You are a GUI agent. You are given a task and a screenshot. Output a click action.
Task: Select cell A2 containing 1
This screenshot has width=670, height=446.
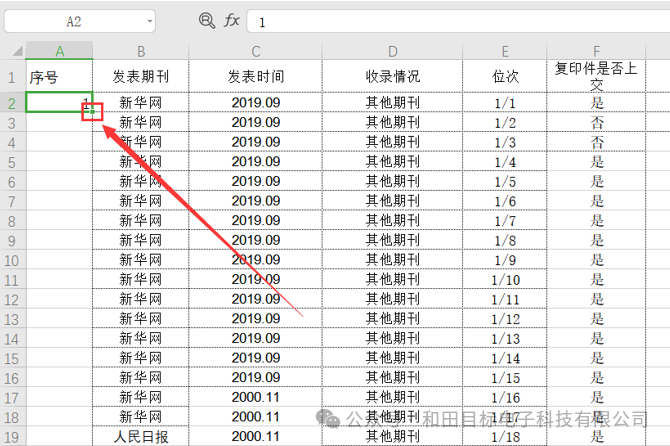click(59, 103)
